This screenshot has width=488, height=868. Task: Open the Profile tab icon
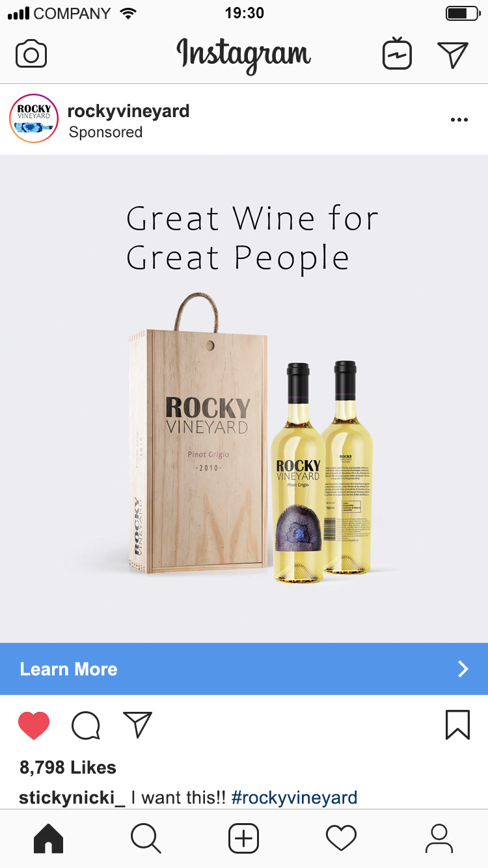[439, 838]
